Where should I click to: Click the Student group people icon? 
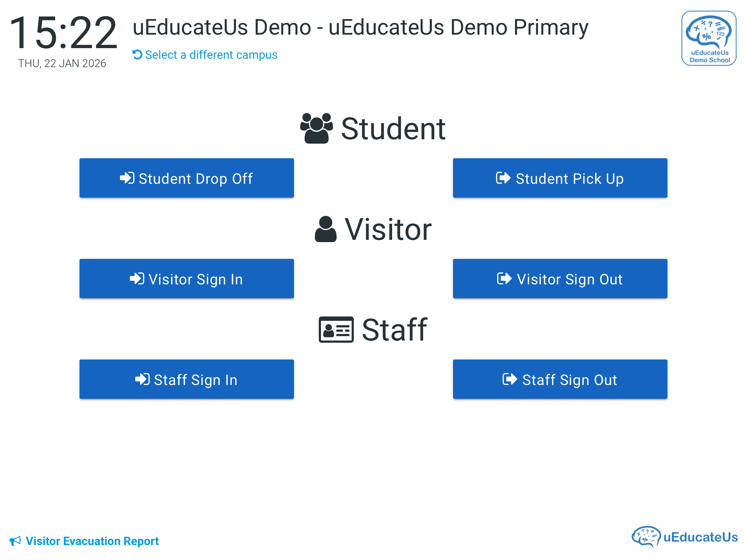point(316,128)
